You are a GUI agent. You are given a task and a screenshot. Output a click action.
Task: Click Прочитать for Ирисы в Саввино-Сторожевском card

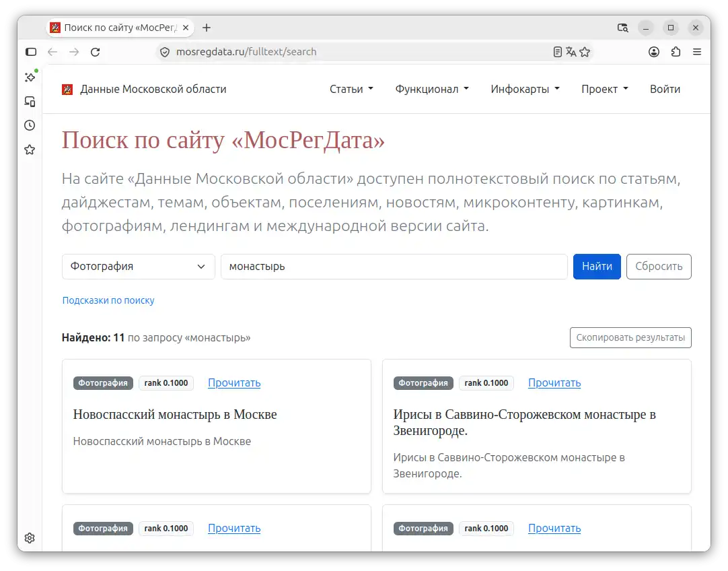(x=554, y=383)
